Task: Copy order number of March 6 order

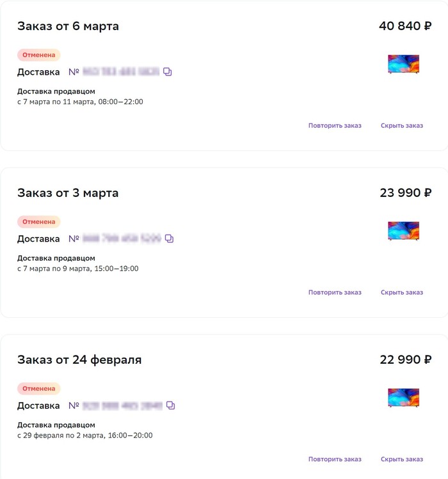Action: 168,72
